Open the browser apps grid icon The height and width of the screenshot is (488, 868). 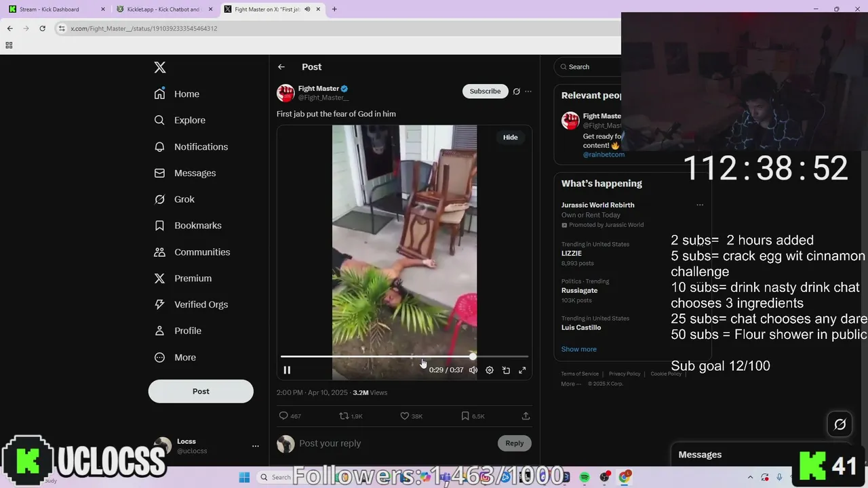9,45
